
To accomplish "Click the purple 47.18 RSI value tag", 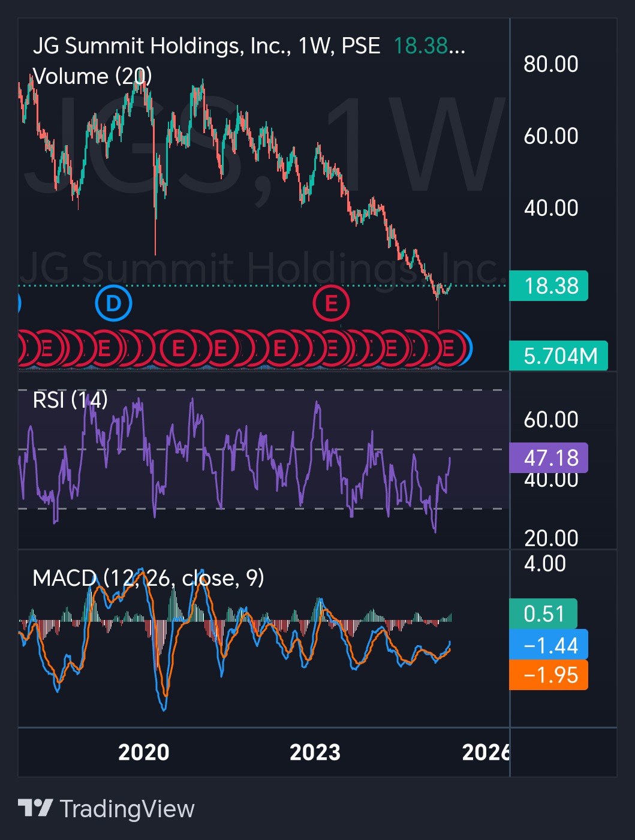I will pos(549,458).
